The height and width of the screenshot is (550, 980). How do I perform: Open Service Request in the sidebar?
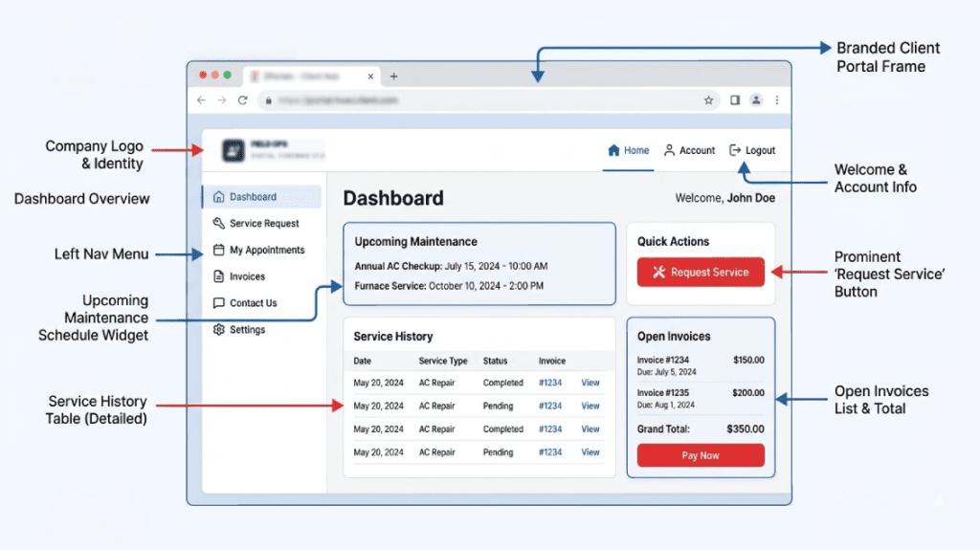pos(263,224)
